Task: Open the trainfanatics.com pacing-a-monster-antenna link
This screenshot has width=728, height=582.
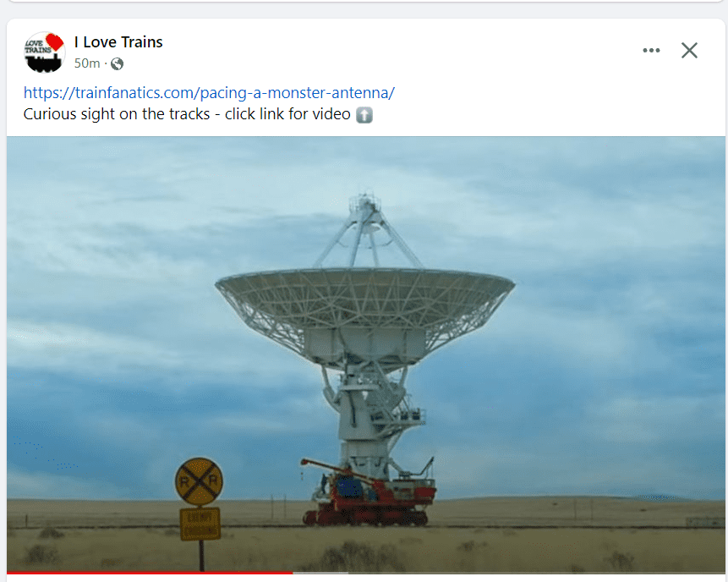Action: [x=209, y=93]
